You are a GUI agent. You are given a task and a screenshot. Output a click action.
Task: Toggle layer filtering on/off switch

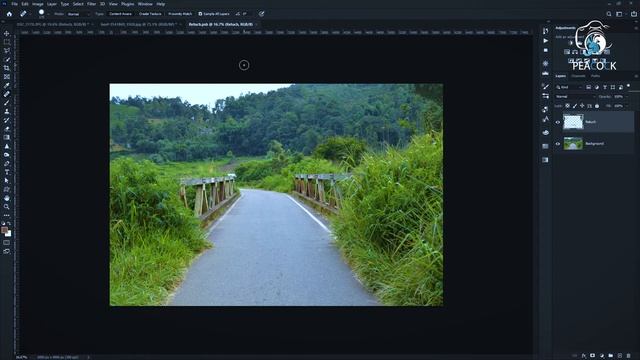629,86
